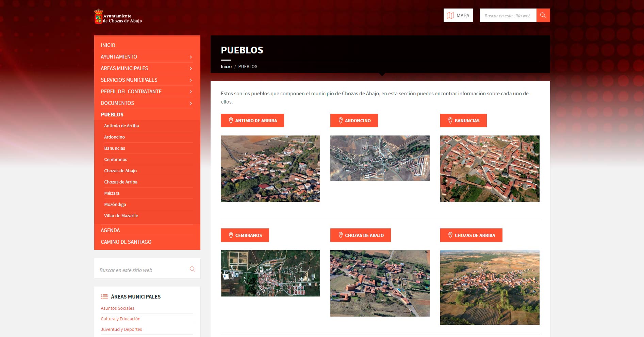Select the PUEBLOS menu item
Screen dimensions: 644x337
click(x=112, y=115)
